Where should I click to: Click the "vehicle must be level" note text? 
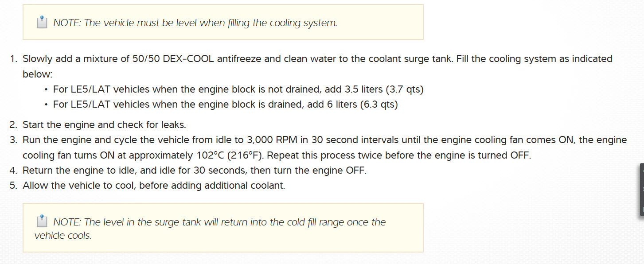tap(195, 23)
